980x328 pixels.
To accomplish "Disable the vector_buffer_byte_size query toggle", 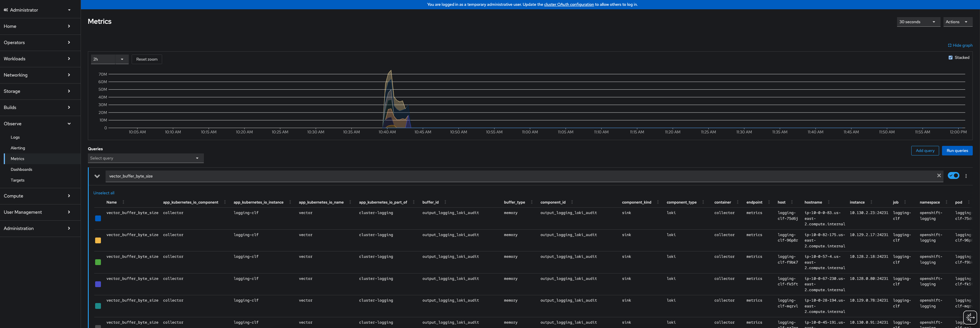I will click(x=953, y=175).
